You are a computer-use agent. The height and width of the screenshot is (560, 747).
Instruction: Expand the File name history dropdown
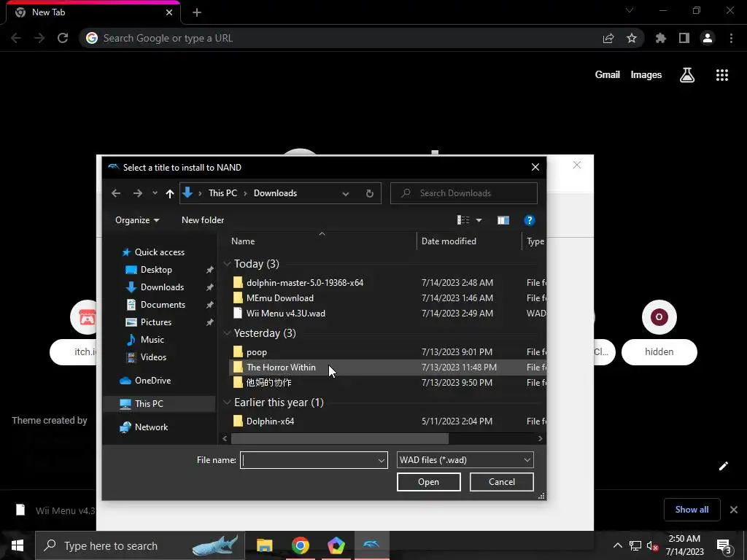tap(381, 460)
